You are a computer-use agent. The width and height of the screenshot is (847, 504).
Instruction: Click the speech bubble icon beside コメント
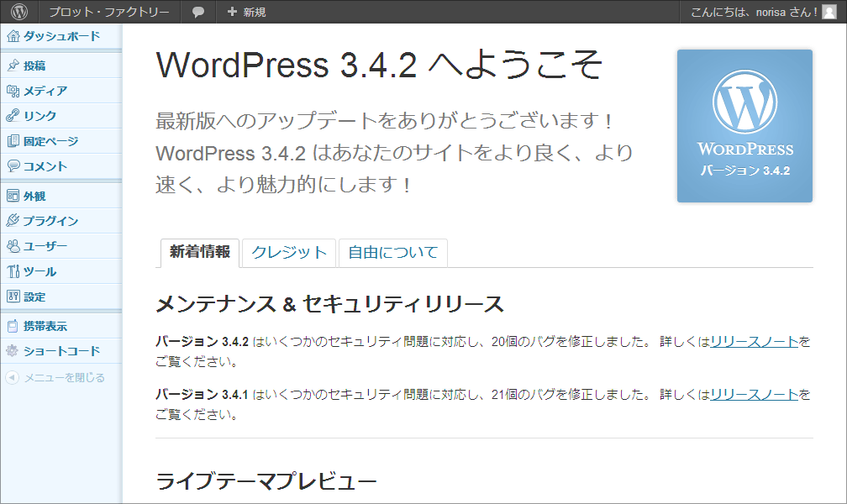[x=13, y=165]
